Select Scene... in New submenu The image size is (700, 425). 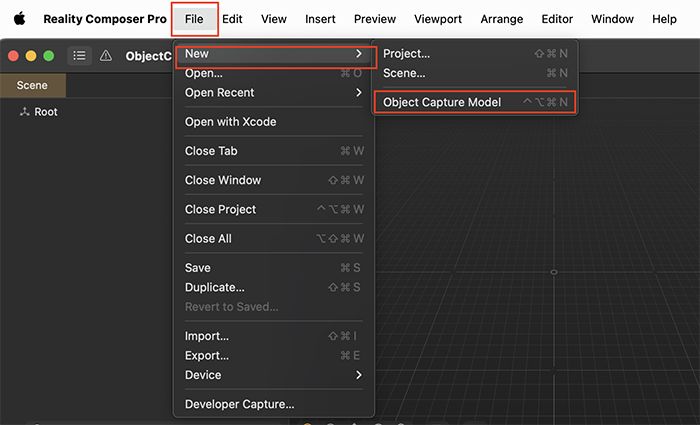tap(475, 73)
